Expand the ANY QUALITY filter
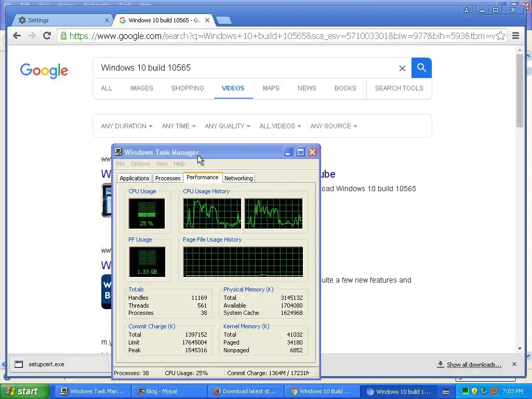The width and height of the screenshot is (532, 399). (228, 126)
